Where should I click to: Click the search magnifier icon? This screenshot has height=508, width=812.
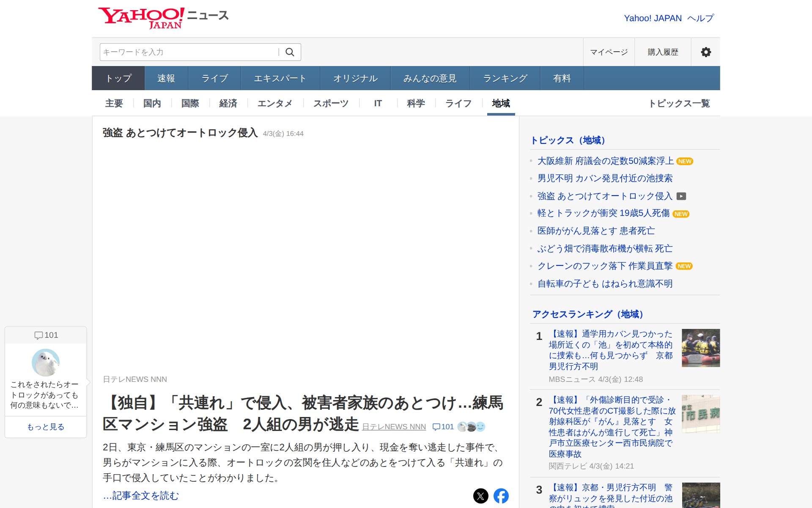[x=290, y=52]
